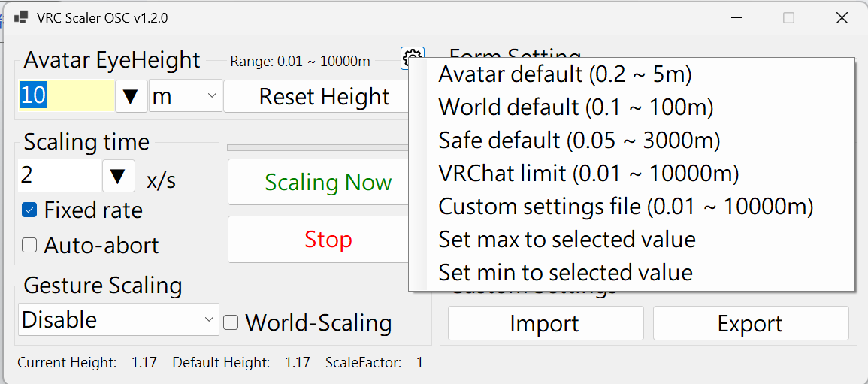Screen dimensions: 868x384
Task: Click the Default Height value 1.17
Action: click(298, 363)
